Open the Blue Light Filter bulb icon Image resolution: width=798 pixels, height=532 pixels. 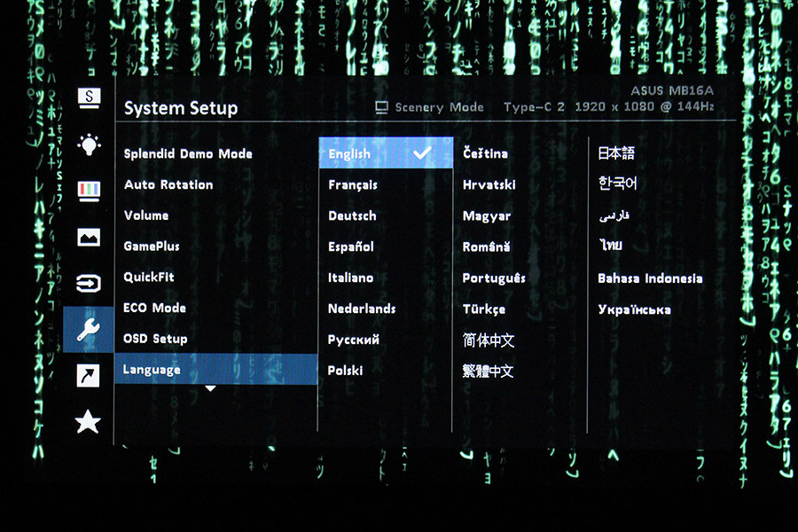[x=89, y=145]
